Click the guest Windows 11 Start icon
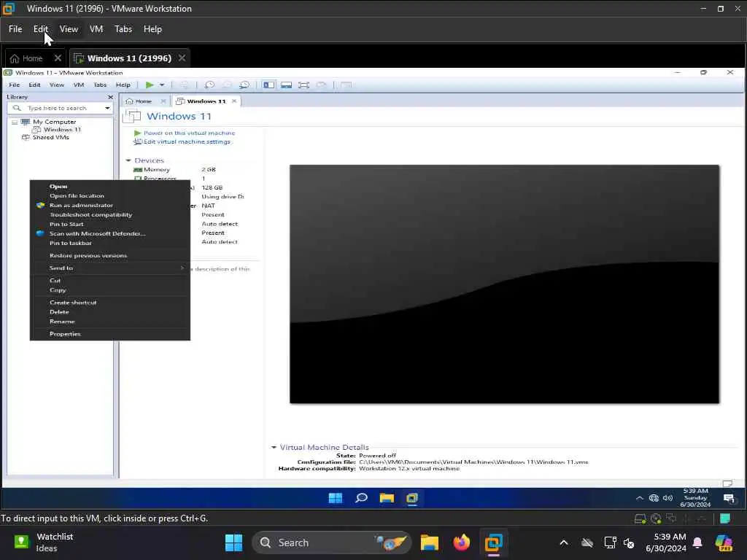747x560 pixels. [336, 498]
